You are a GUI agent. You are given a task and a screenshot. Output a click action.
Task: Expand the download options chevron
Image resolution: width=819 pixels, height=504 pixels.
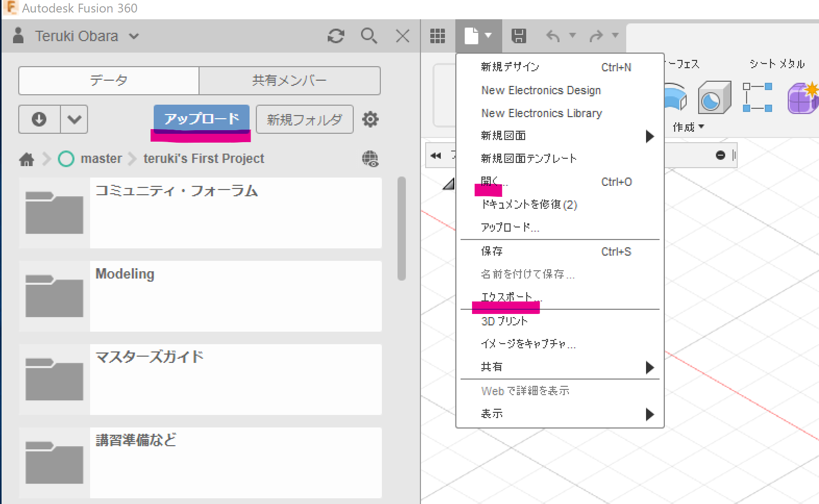click(74, 119)
